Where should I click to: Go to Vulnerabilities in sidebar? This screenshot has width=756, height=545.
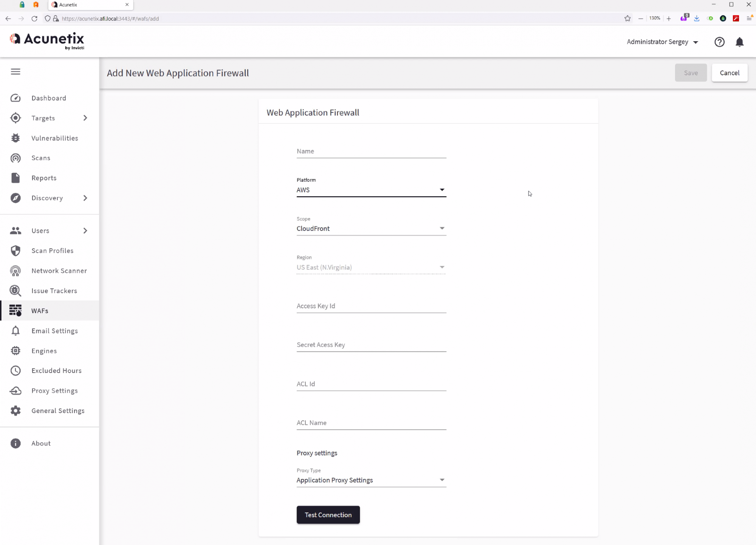[54, 138]
